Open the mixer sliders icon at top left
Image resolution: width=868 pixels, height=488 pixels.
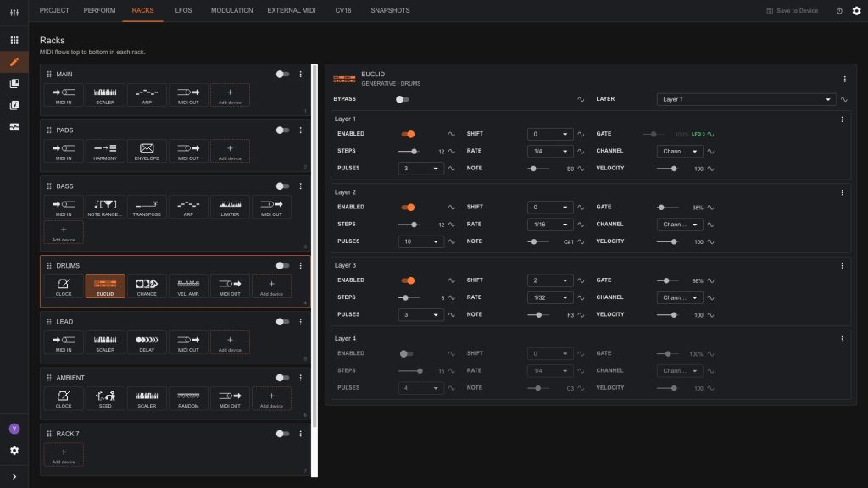[x=14, y=12]
